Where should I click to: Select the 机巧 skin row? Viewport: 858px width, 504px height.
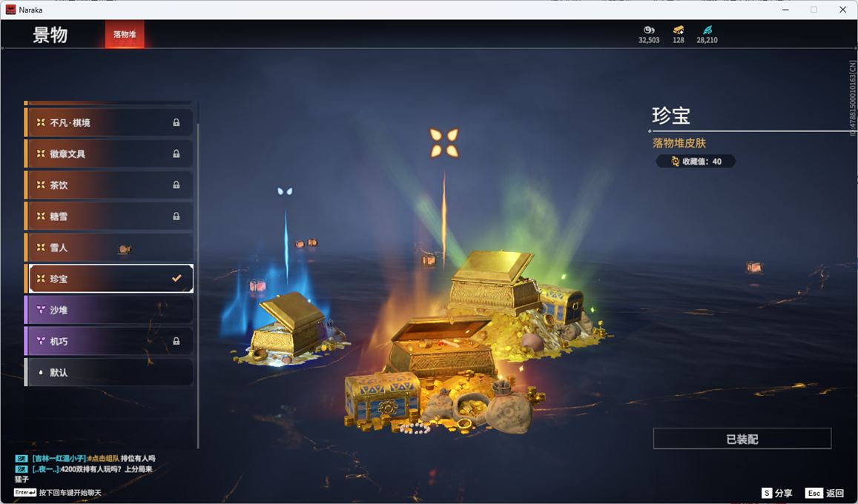(109, 340)
